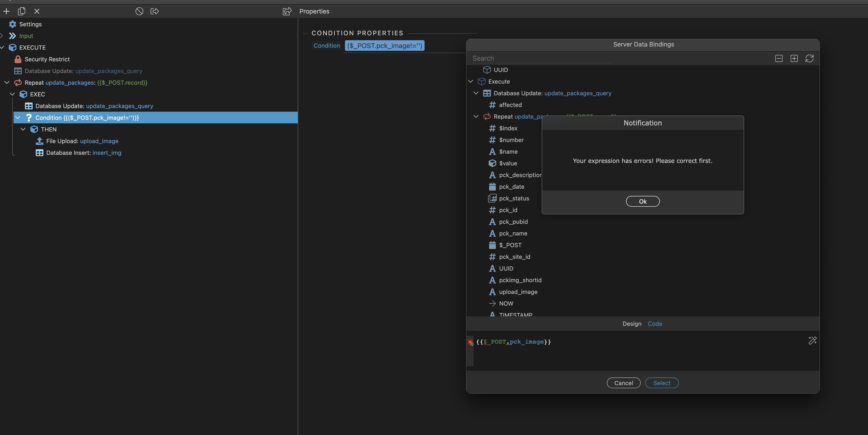Select the $index binding
Screen dimensions: 868x435
508,128
